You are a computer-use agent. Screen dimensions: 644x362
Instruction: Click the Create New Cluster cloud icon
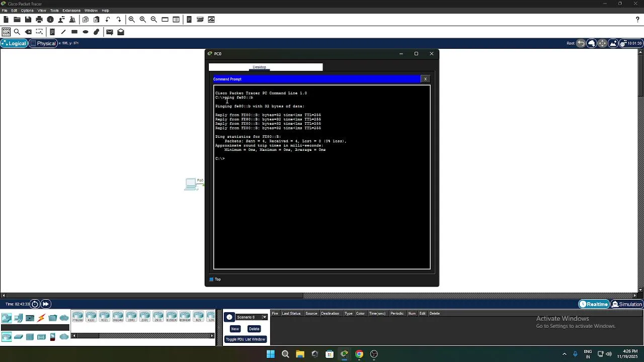pos(592,43)
